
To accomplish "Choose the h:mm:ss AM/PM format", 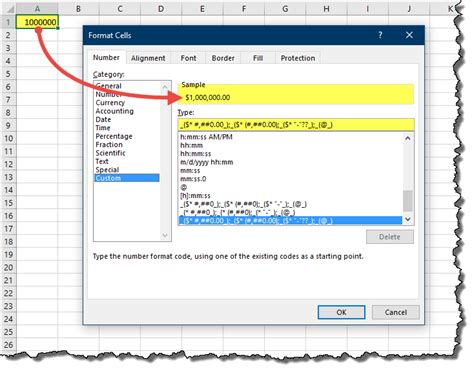I will (206, 137).
